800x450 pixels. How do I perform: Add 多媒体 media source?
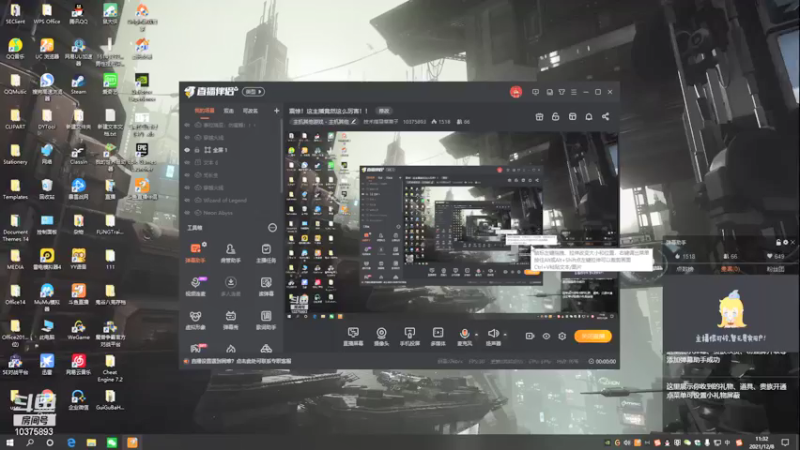438,337
